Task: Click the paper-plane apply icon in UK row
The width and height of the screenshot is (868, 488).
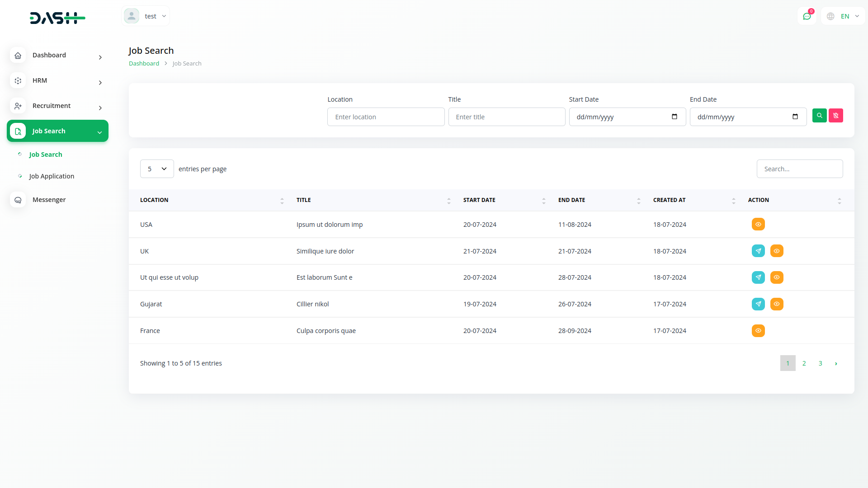Action: [x=758, y=251]
